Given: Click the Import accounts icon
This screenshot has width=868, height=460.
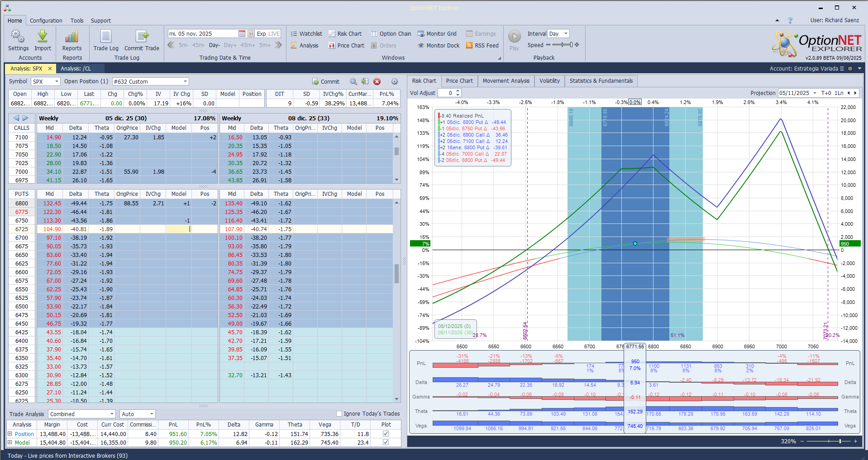Looking at the screenshot, I should 43,40.
